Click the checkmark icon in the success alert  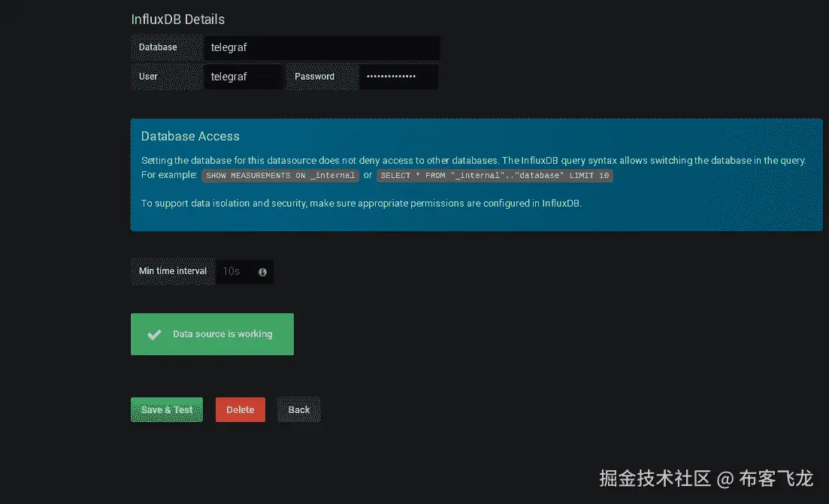point(154,335)
